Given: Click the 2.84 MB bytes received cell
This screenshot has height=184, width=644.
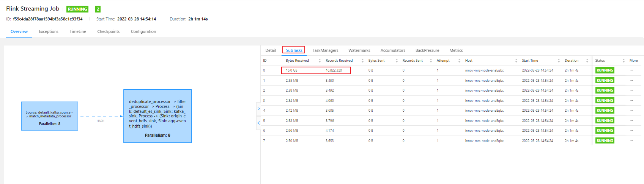Looking at the screenshot, I should point(292,100).
